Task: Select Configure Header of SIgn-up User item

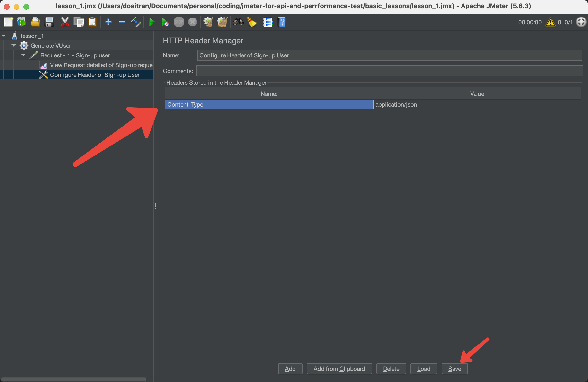Action: pyautogui.click(x=95, y=75)
